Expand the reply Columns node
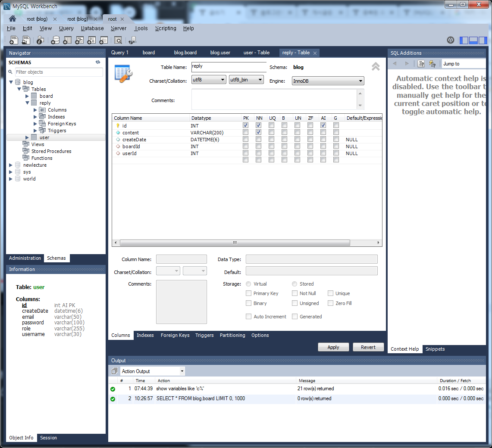The width and height of the screenshot is (492, 448). coord(35,110)
